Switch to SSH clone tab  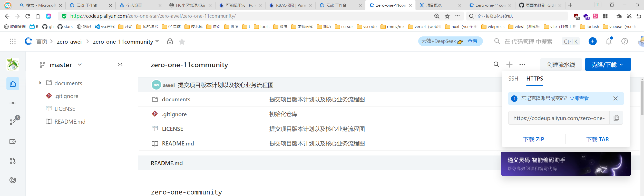tap(513, 79)
